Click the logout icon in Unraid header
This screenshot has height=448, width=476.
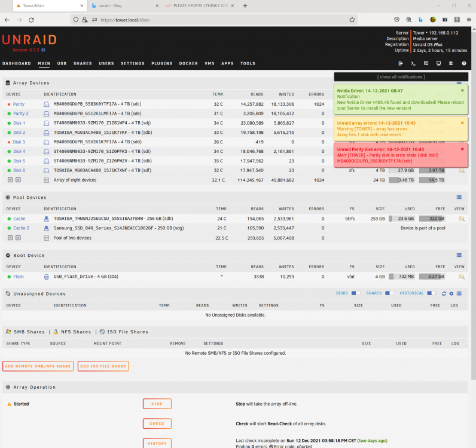(x=401, y=63)
